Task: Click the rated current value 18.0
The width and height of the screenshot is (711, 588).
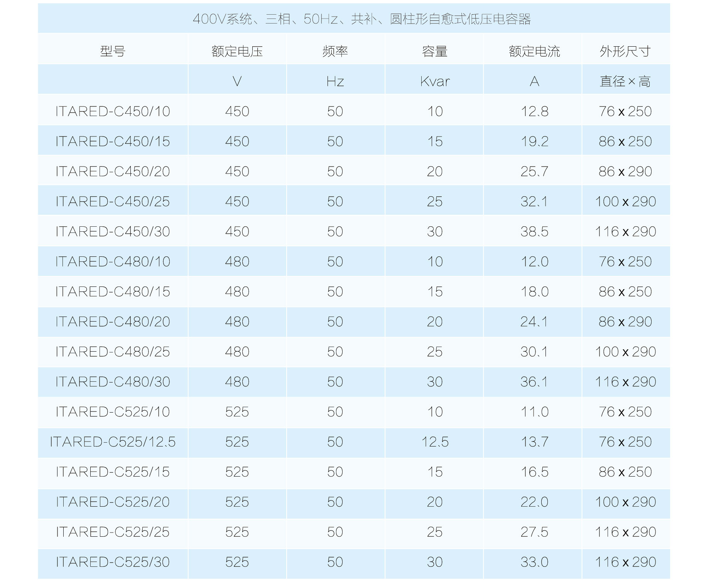Action: tap(534, 292)
